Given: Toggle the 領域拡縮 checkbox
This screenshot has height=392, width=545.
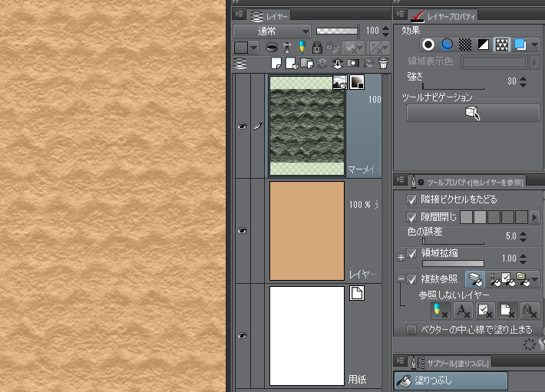Looking at the screenshot, I should pos(411,252).
